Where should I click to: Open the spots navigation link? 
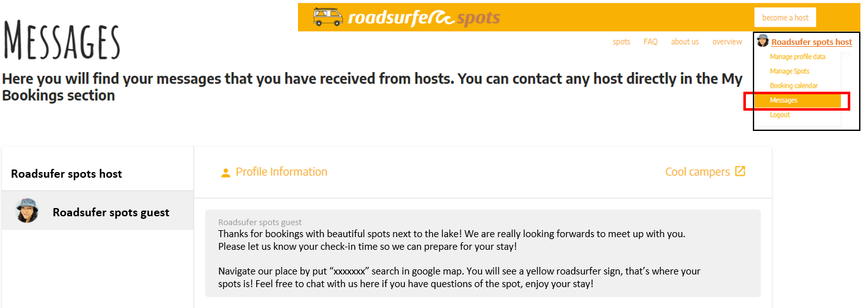pyautogui.click(x=621, y=42)
